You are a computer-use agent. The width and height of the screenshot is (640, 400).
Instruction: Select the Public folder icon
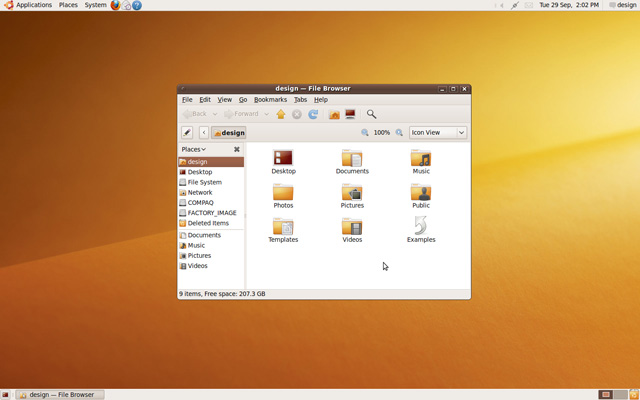pos(421,192)
